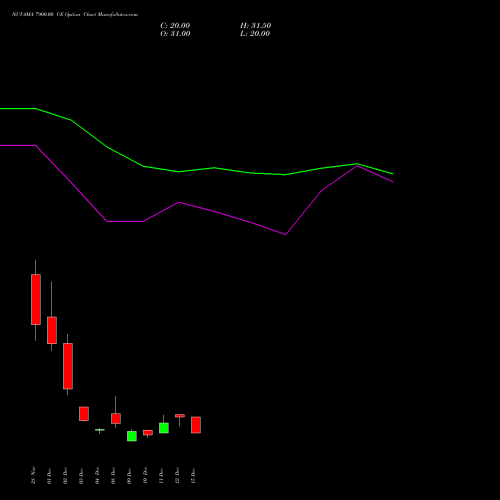Click the 11 Dec date label

(161, 476)
